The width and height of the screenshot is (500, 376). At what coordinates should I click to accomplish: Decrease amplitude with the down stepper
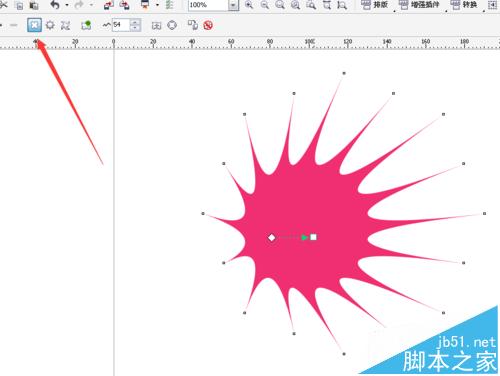pyautogui.click(x=135, y=28)
